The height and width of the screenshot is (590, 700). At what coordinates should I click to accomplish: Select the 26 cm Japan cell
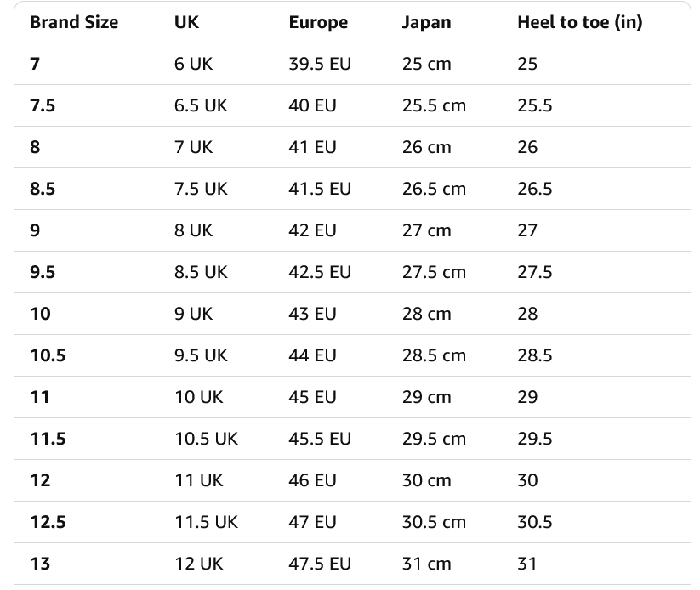426,147
